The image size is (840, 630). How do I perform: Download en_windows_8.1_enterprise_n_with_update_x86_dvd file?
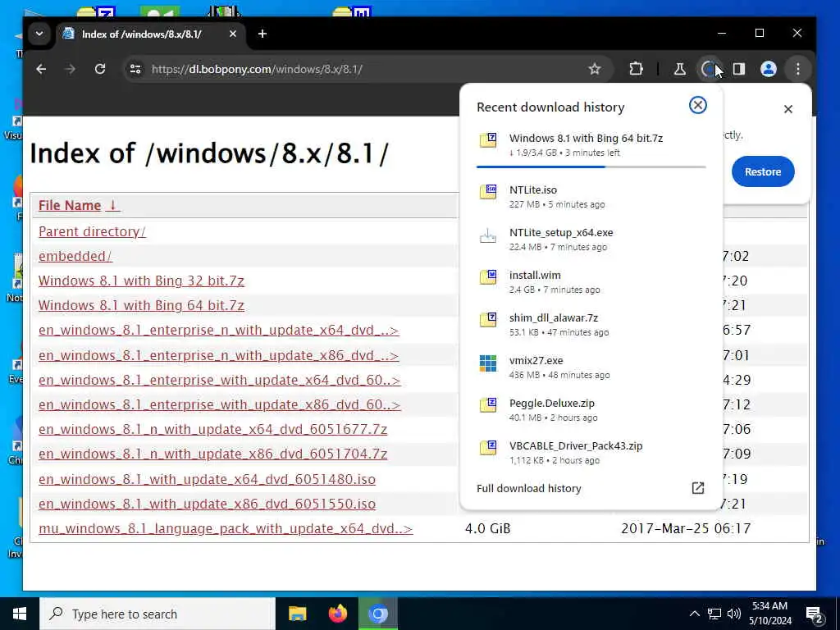tap(218, 355)
